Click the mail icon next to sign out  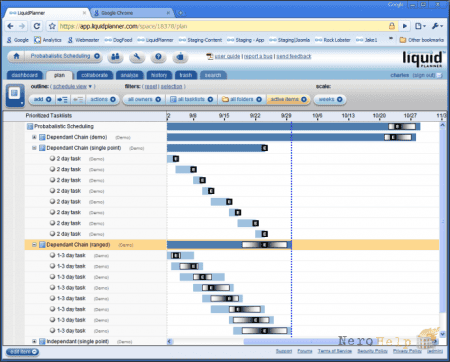pos(440,75)
